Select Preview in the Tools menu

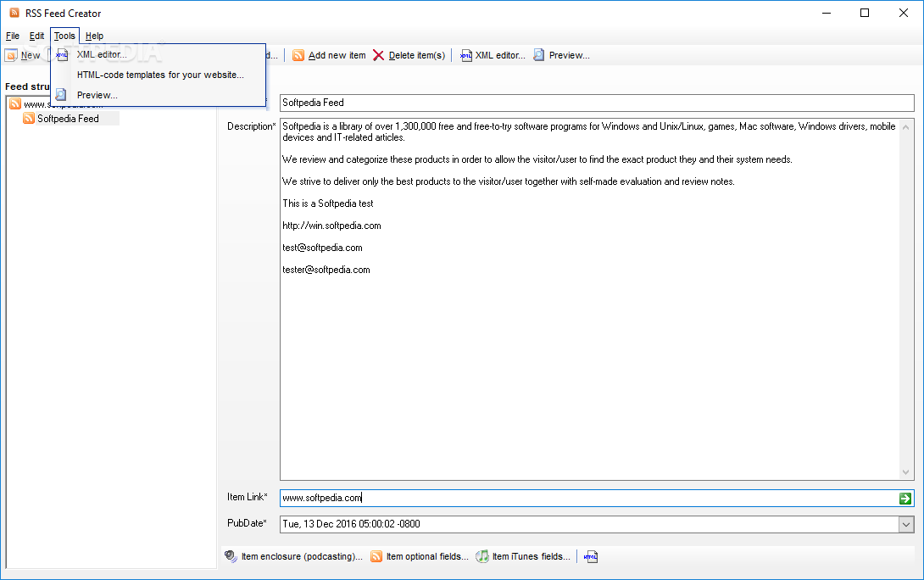tap(159, 95)
